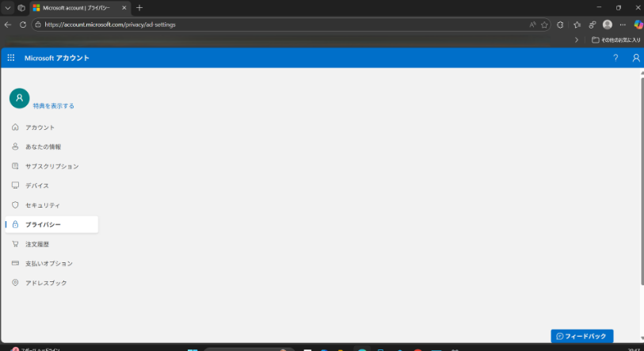Click the shield icon beside セキュリティ
644x351 pixels.
coord(15,204)
